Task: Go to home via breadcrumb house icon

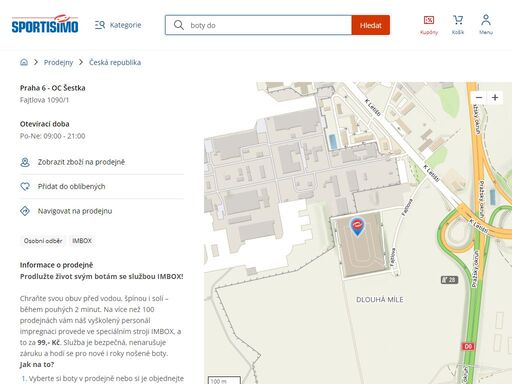Action: (24, 62)
